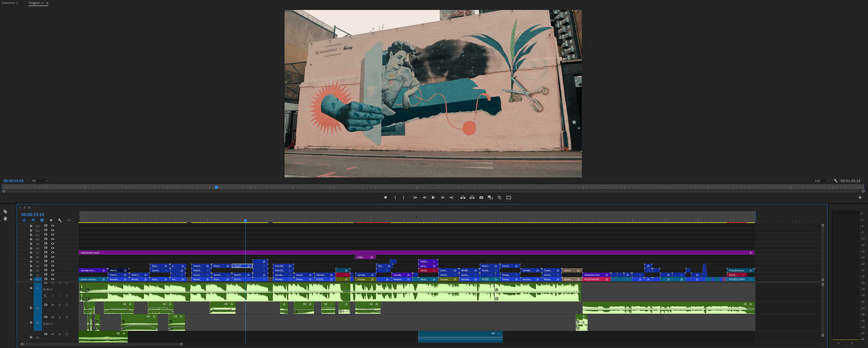The height and width of the screenshot is (348, 868).
Task: Toggle Linked Selection in timeline
Action: tap(42, 220)
